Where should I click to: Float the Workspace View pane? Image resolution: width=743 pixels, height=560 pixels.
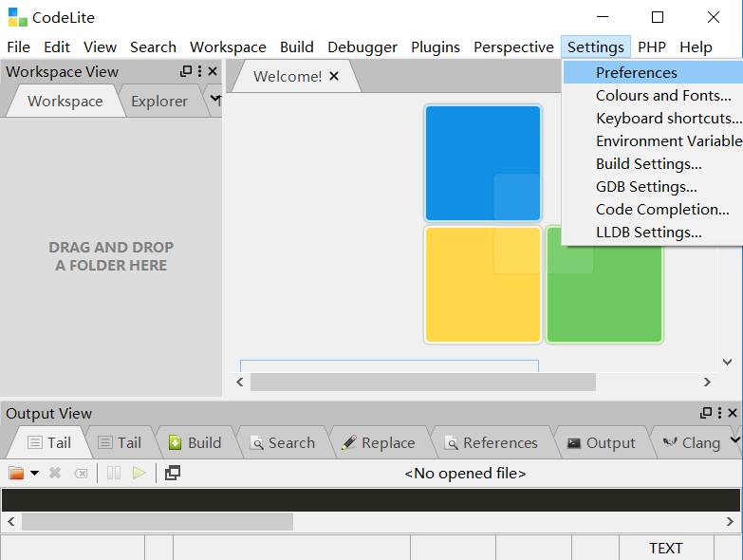(x=186, y=71)
